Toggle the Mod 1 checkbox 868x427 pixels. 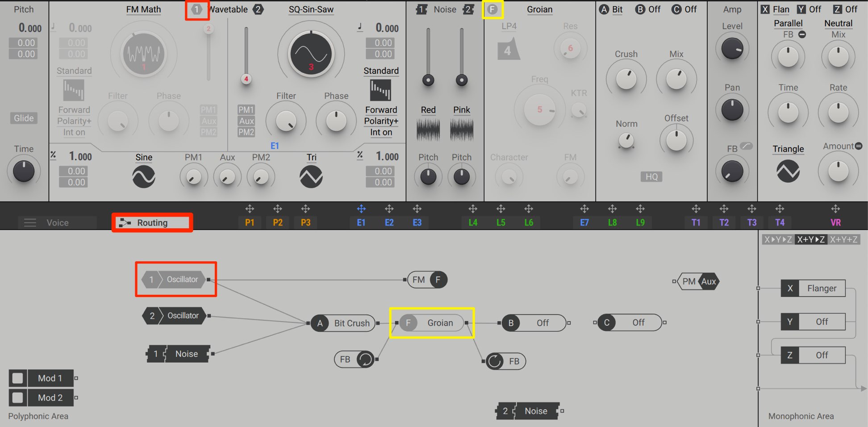(x=17, y=378)
